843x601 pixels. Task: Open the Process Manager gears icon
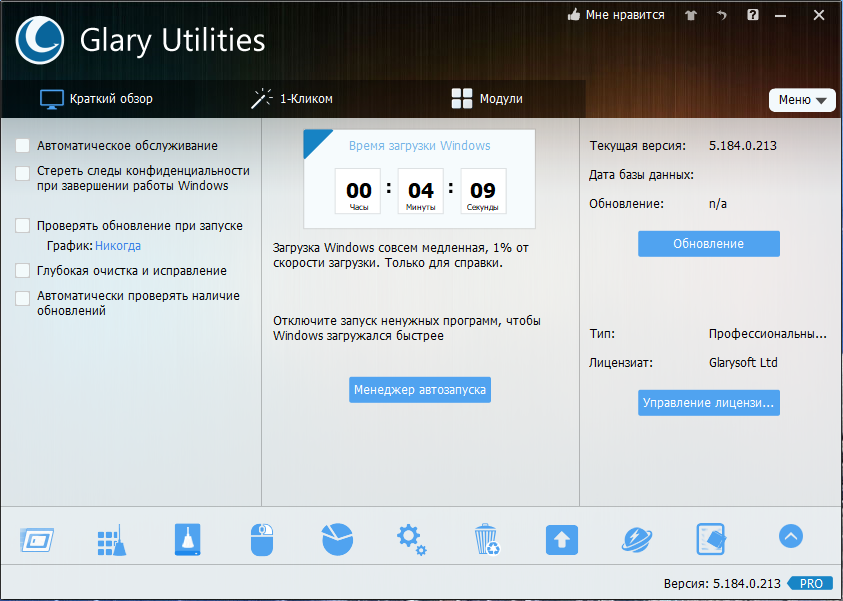(412, 540)
